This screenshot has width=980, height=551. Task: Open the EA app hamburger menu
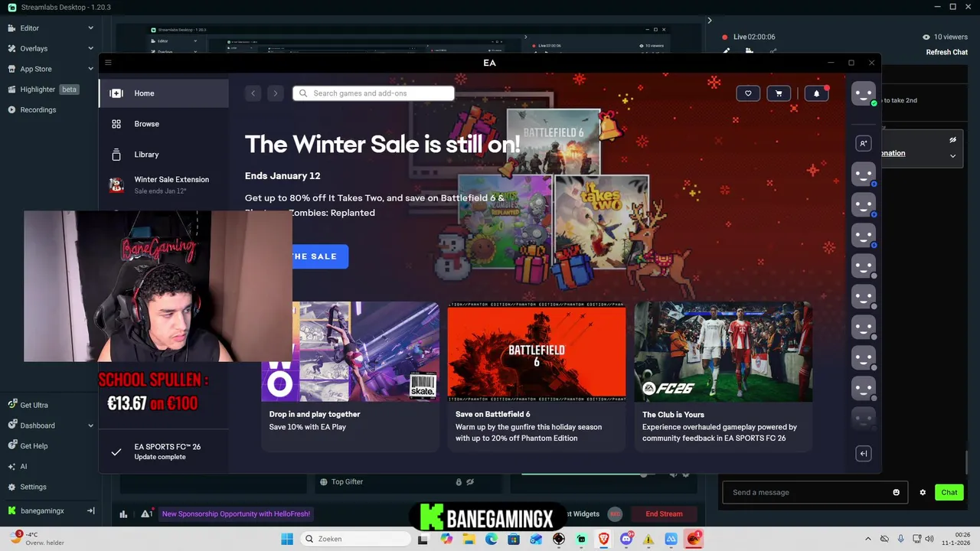point(108,63)
